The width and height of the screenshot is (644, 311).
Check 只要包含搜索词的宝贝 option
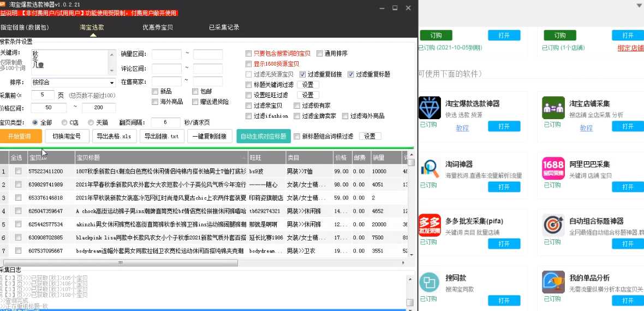pos(248,54)
